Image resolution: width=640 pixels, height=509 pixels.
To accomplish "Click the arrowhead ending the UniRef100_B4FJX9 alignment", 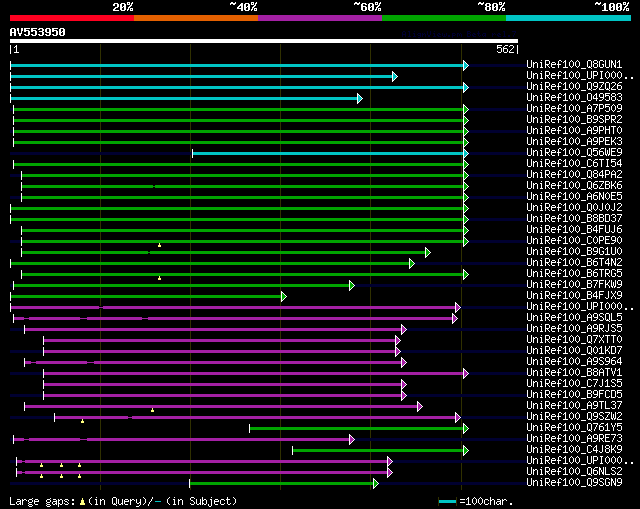I will pos(284,297).
